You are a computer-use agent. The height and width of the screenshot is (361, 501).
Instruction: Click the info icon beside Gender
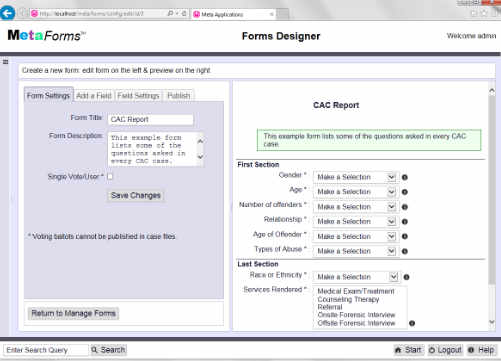(x=405, y=177)
